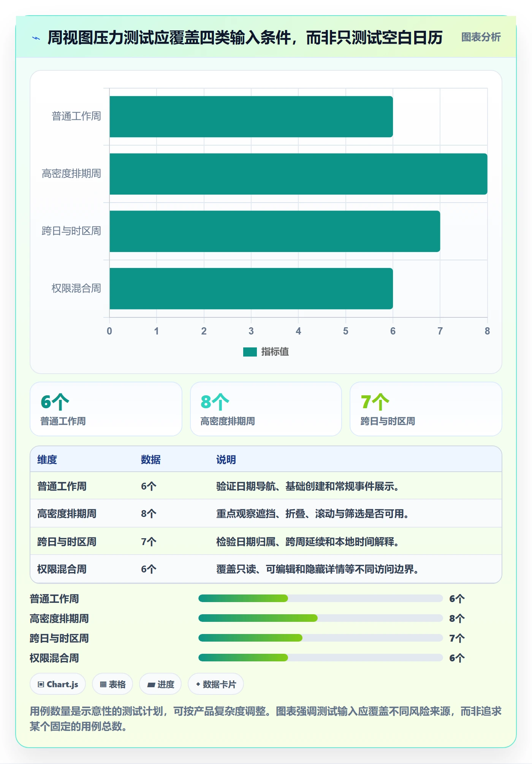Screen dimensions: 532x764
Task: Open the 6个 普通工作周 data card
Action: pos(106,409)
